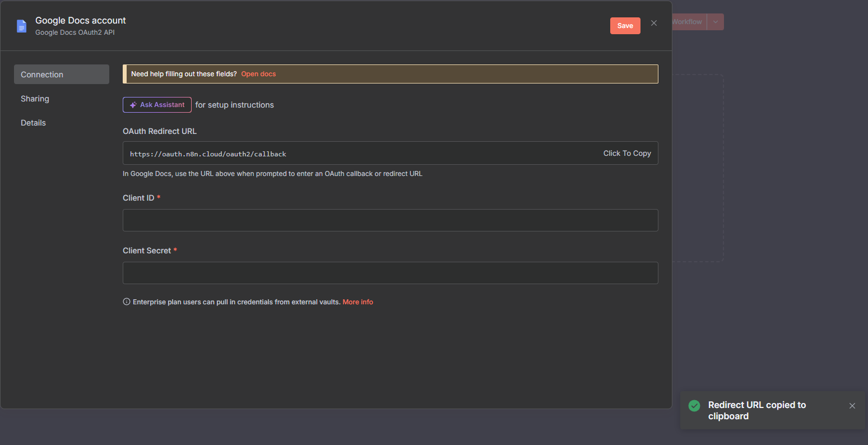Image resolution: width=868 pixels, height=445 pixels.
Task: Click the Google Docs OAuth2 API subtitle
Action: click(75, 33)
